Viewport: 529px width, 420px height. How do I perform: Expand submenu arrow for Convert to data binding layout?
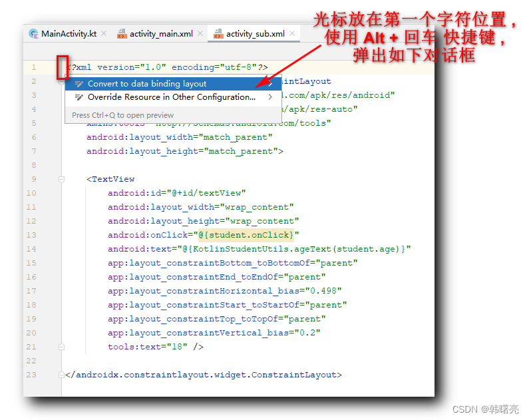[x=270, y=84]
